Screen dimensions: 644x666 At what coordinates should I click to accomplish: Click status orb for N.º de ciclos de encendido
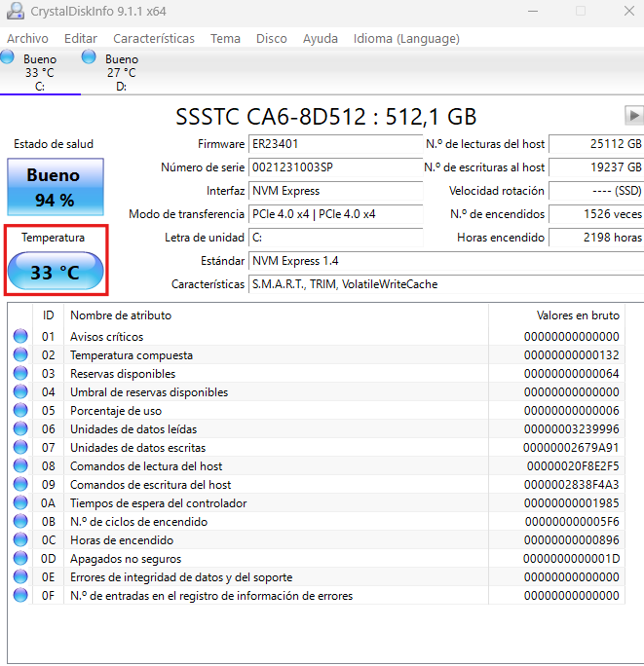(x=20, y=521)
